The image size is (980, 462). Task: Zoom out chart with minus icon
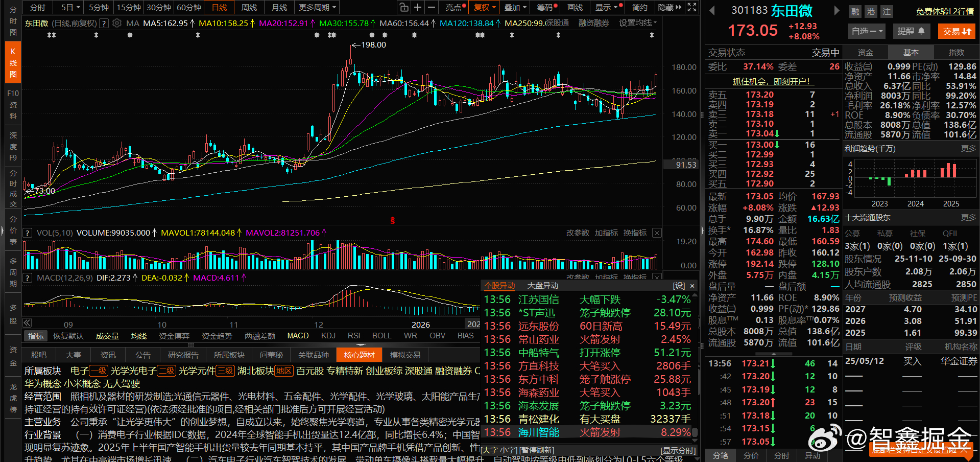click(432, 7)
